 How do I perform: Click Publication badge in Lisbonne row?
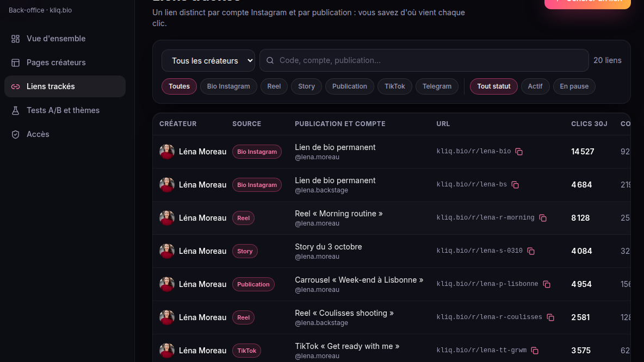pyautogui.click(x=253, y=284)
